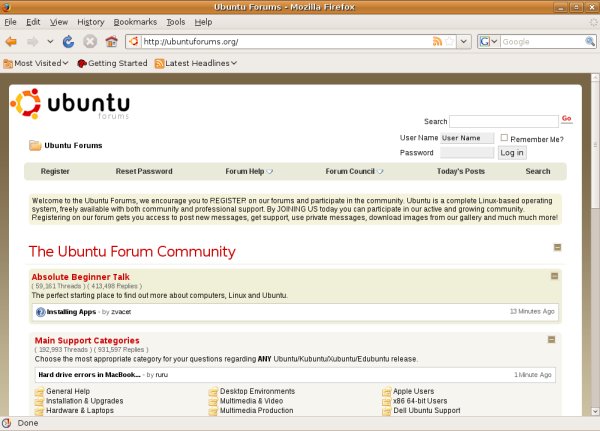Viewport: 600px width, 431px height.
Task: Click the Stop loading button
Action: tap(90, 42)
